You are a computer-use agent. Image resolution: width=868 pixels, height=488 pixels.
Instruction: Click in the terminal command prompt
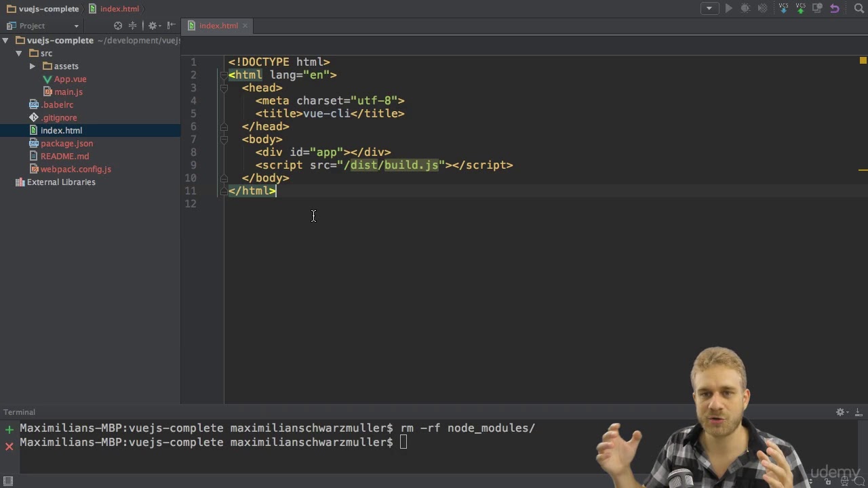[403, 443]
